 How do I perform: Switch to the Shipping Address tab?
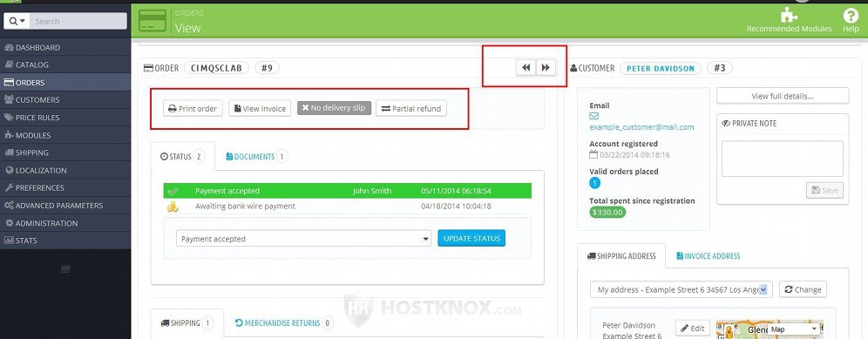pos(621,256)
